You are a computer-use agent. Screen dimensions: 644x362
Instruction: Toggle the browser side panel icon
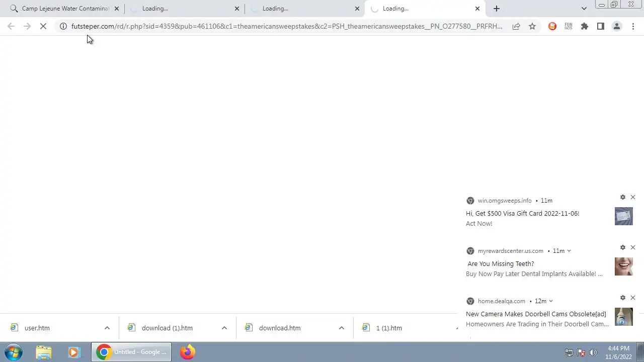[x=601, y=26]
